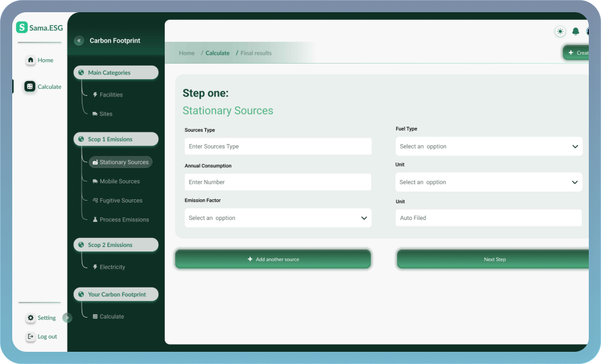601x364 pixels.
Task: Focus the Annual Consumption number field
Action: 277,182
